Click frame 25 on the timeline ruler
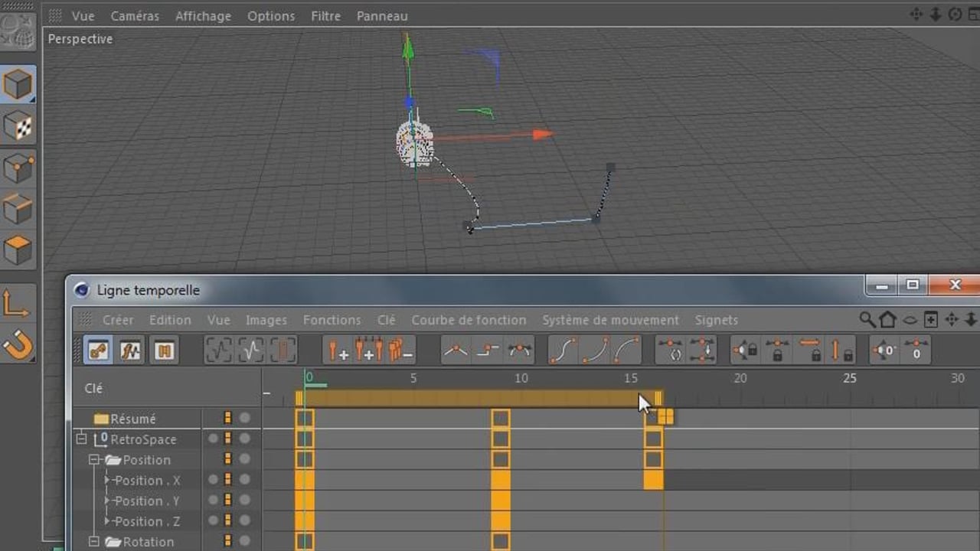Viewport: 980px width, 551px height. 850,378
